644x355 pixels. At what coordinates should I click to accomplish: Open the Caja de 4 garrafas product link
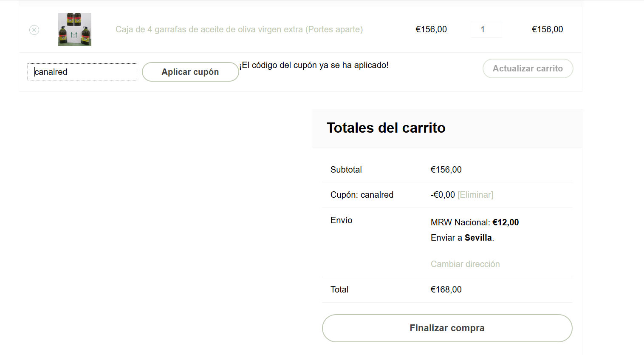239,29
